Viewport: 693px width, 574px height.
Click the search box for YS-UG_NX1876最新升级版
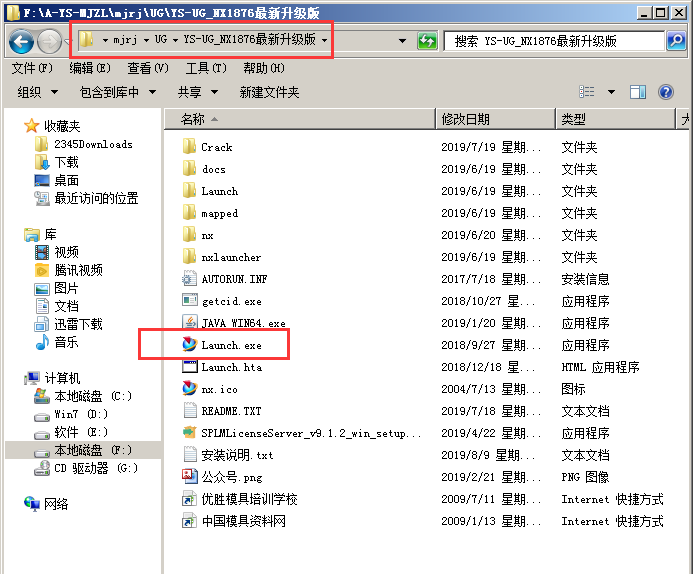point(554,41)
